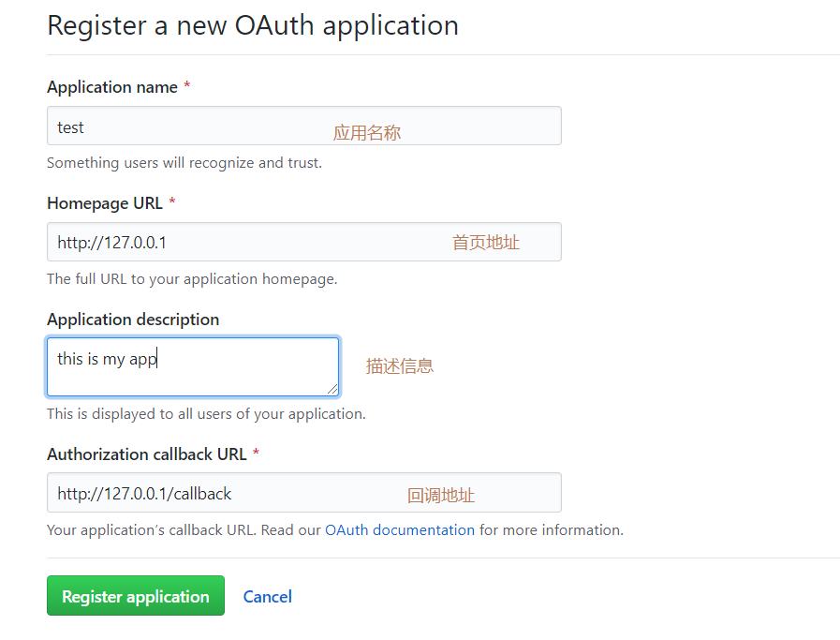Click the Cancel link
The height and width of the screenshot is (640, 840).
coord(267,596)
